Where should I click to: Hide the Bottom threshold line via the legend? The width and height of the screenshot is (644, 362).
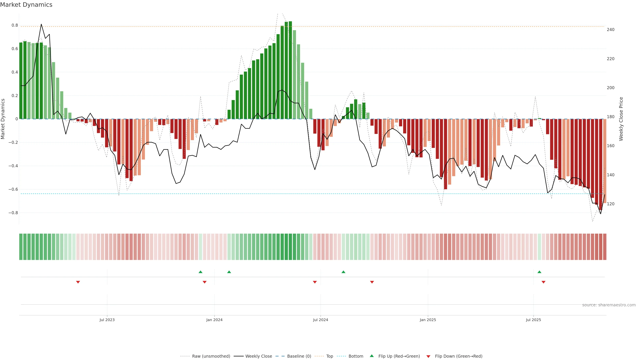356,356
